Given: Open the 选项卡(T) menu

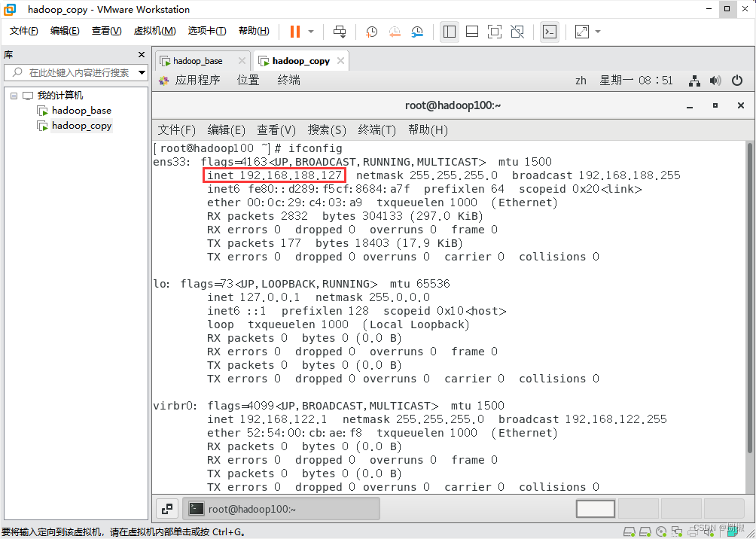Looking at the screenshot, I should (207, 31).
